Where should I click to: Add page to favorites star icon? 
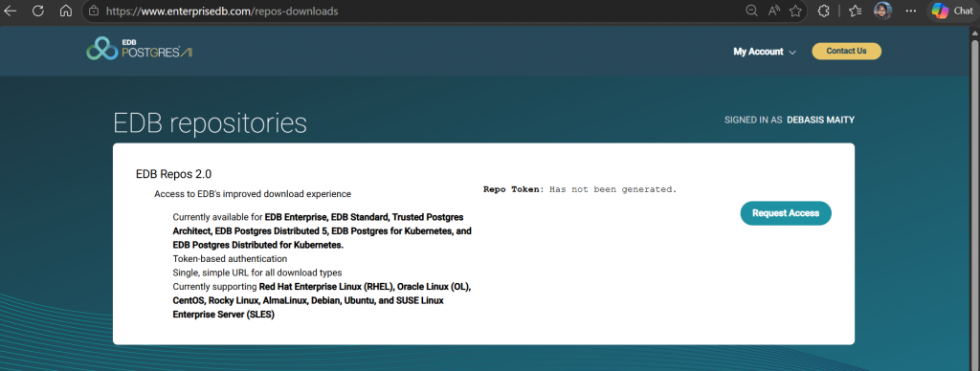click(795, 11)
